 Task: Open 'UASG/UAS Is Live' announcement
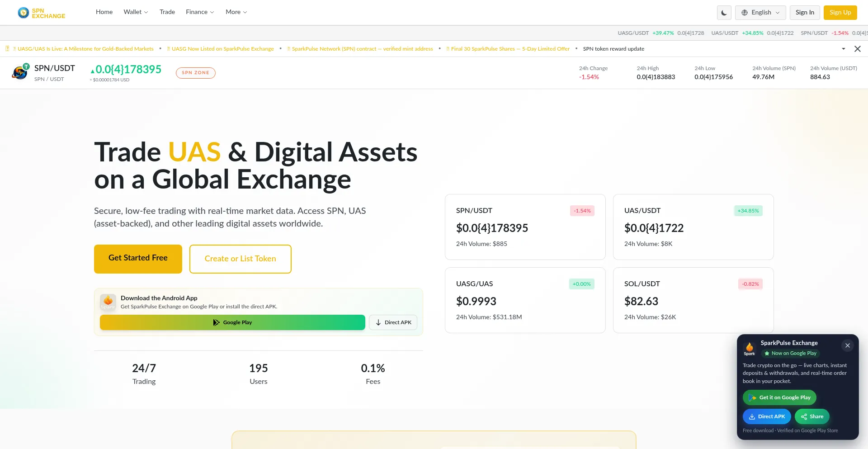pos(83,49)
